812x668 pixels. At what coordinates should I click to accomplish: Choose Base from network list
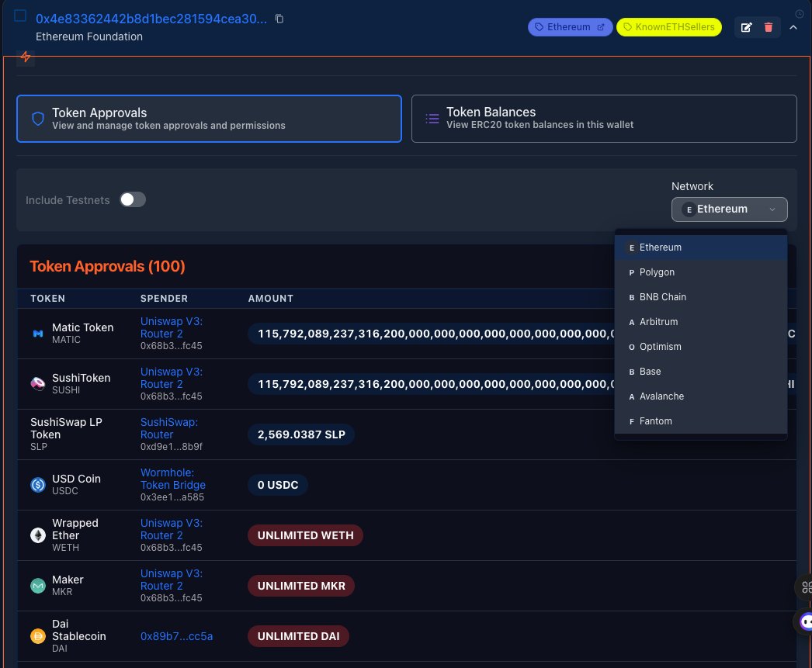(701, 372)
